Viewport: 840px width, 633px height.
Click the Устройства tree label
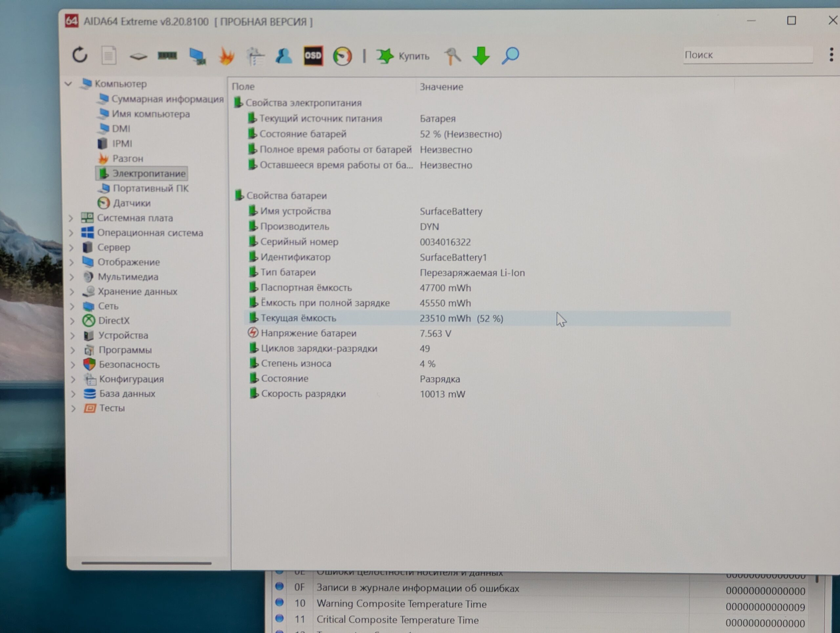pos(123,335)
